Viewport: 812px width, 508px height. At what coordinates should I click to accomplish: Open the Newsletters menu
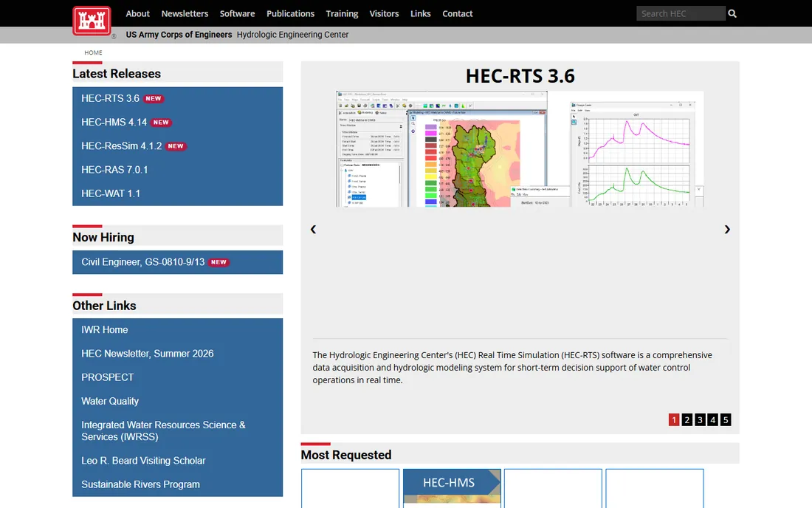click(x=185, y=13)
